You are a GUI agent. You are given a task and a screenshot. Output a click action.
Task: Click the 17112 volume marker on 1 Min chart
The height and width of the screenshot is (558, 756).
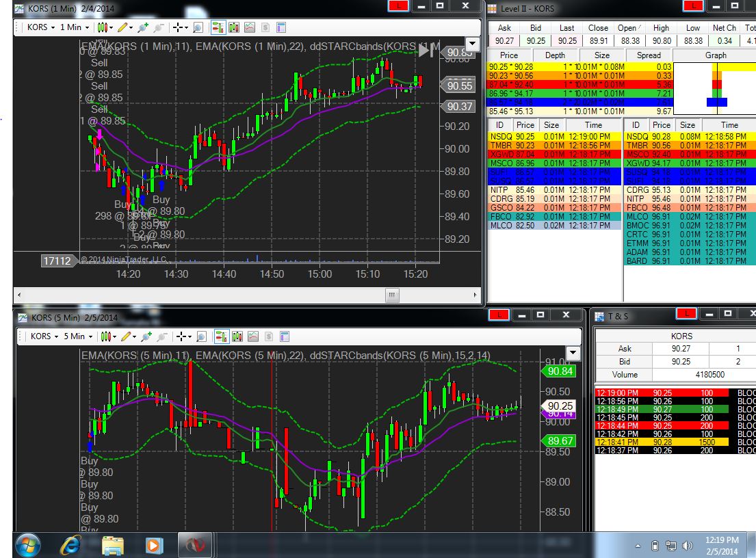(x=58, y=261)
